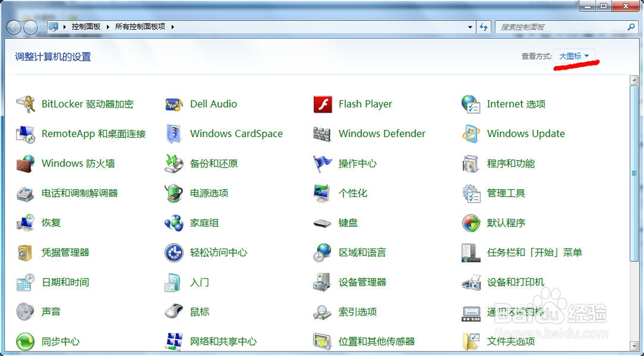The image size is (644, 356).
Task: Open the 设备管理器 icon
Action: click(x=323, y=282)
